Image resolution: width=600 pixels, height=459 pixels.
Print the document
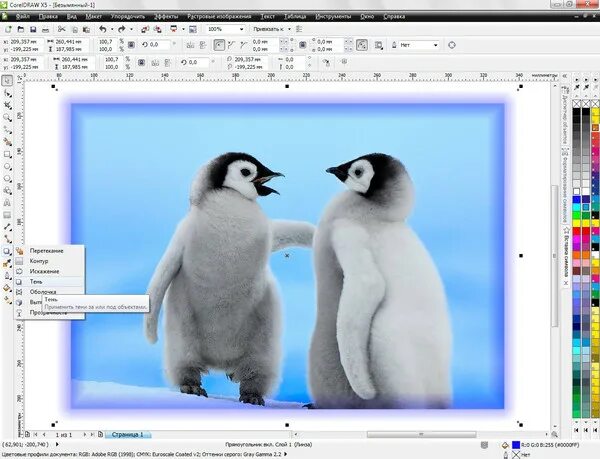click(x=46, y=29)
